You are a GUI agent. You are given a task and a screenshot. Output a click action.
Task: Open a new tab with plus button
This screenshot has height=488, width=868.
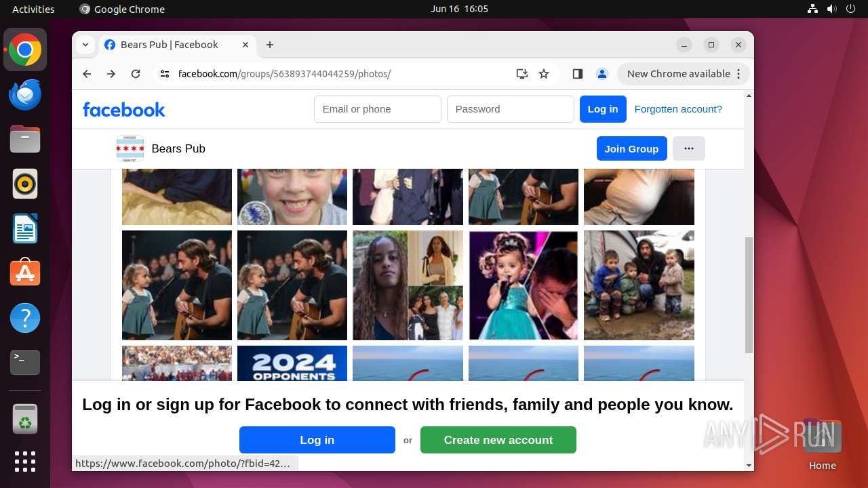(270, 45)
